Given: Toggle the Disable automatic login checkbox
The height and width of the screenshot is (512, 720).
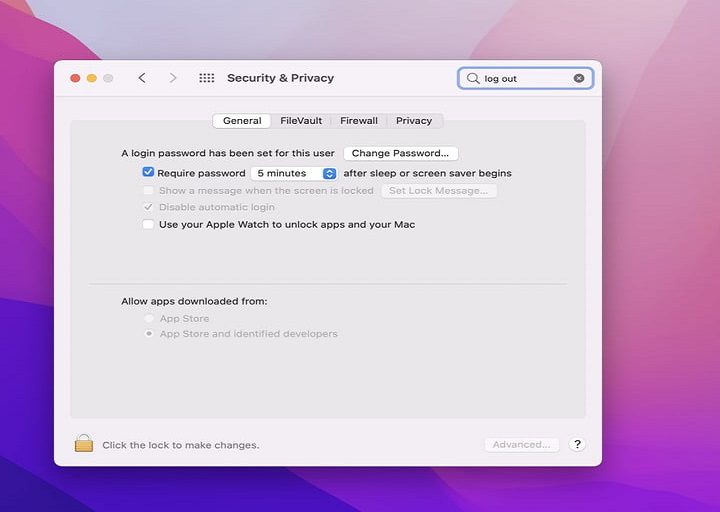Looking at the screenshot, I should 148,207.
